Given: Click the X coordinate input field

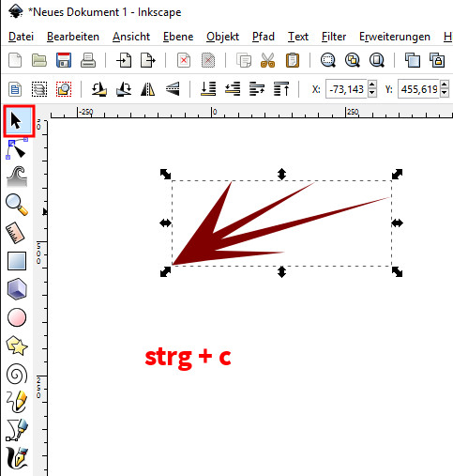Looking at the screenshot, I should click(x=346, y=89).
